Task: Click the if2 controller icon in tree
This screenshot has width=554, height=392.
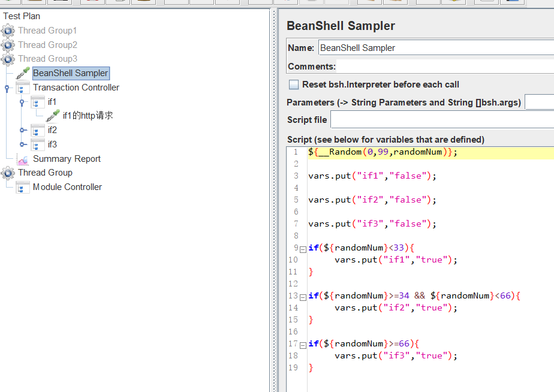Action: click(x=37, y=130)
